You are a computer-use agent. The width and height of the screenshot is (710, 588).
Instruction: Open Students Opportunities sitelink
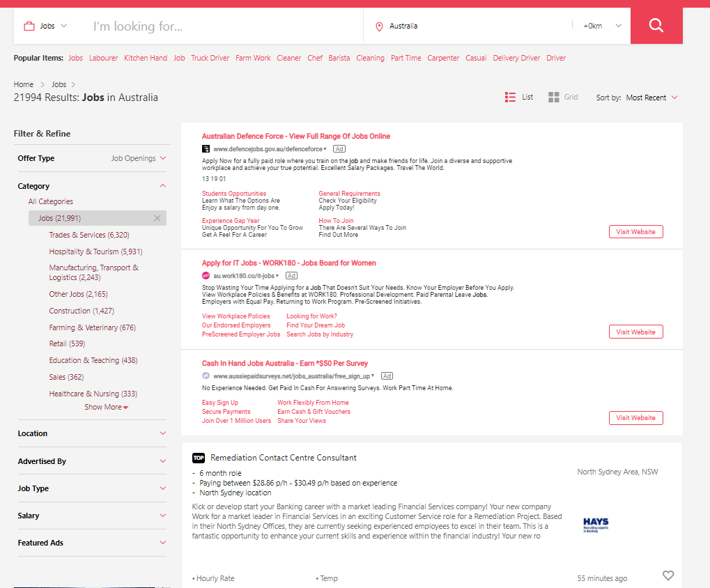click(234, 193)
